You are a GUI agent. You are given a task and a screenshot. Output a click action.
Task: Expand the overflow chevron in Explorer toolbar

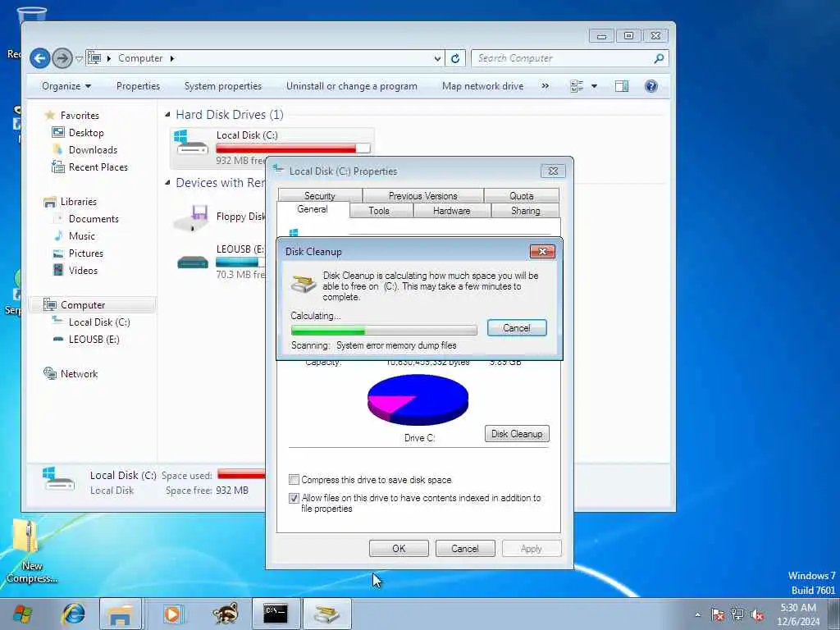(x=545, y=85)
